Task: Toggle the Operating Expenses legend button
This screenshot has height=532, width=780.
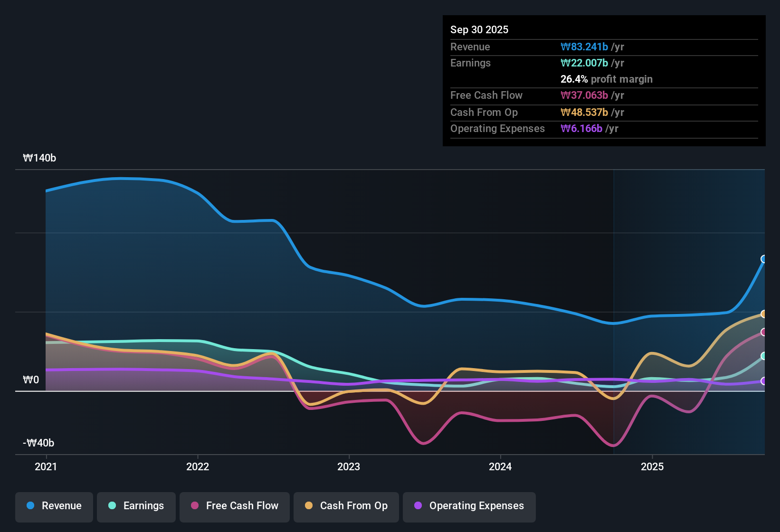Action: 469,507
